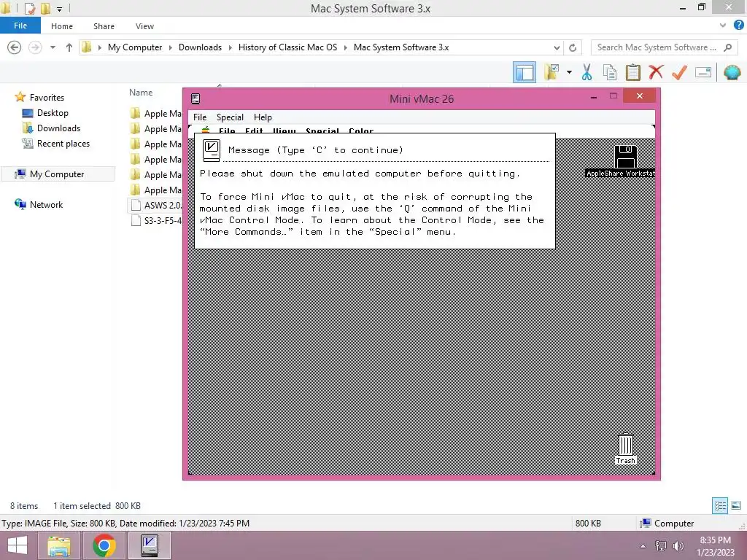Open Mini vMac Help menu

pyautogui.click(x=263, y=117)
